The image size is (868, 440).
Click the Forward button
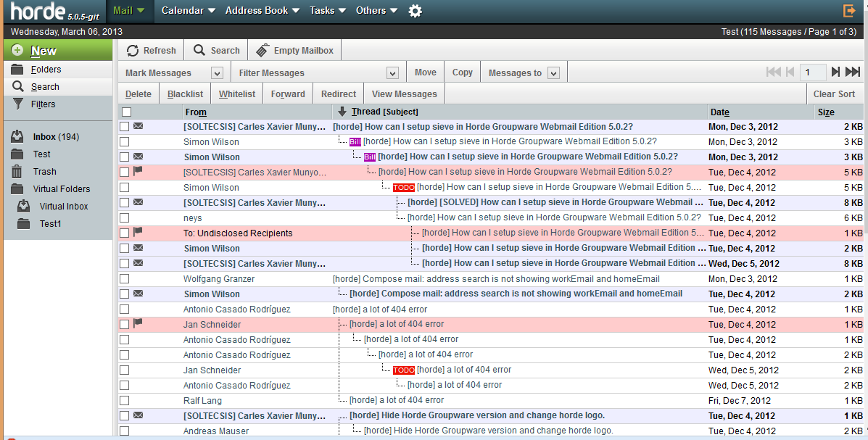point(288,94)
